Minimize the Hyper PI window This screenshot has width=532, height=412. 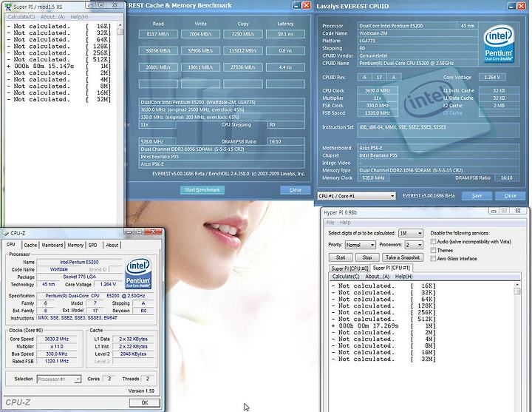[x=494, y=211]
